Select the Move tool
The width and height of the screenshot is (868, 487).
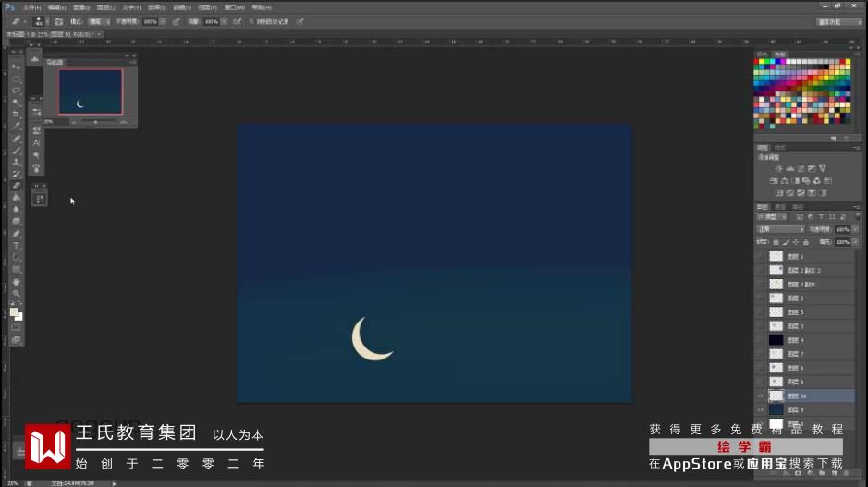(17, 67)
